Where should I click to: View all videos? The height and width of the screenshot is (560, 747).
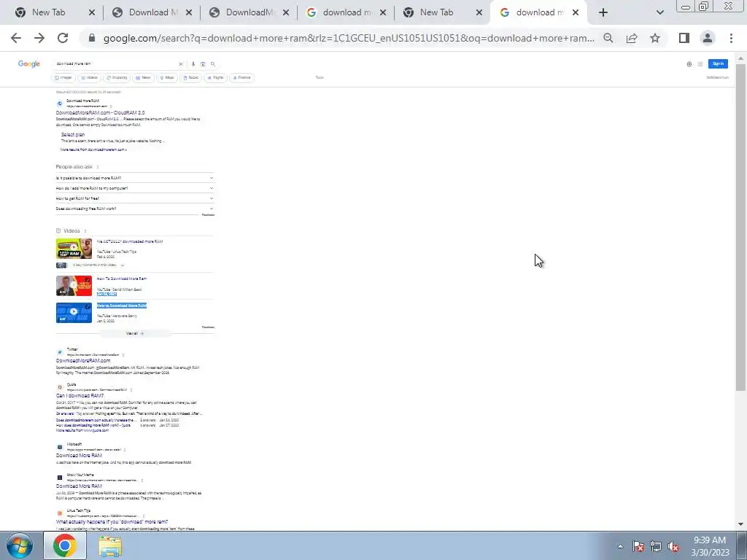[x=135, y=333]
